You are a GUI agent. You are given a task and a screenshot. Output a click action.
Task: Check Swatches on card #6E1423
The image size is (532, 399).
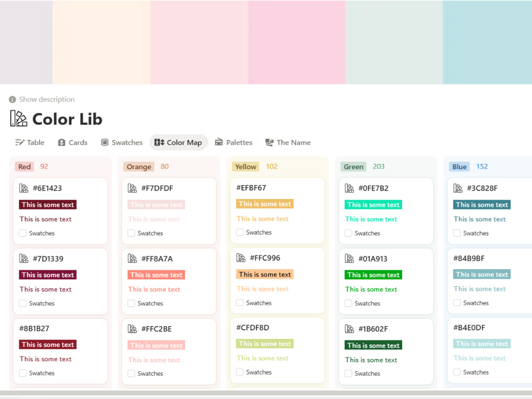[x=23, y=233]
